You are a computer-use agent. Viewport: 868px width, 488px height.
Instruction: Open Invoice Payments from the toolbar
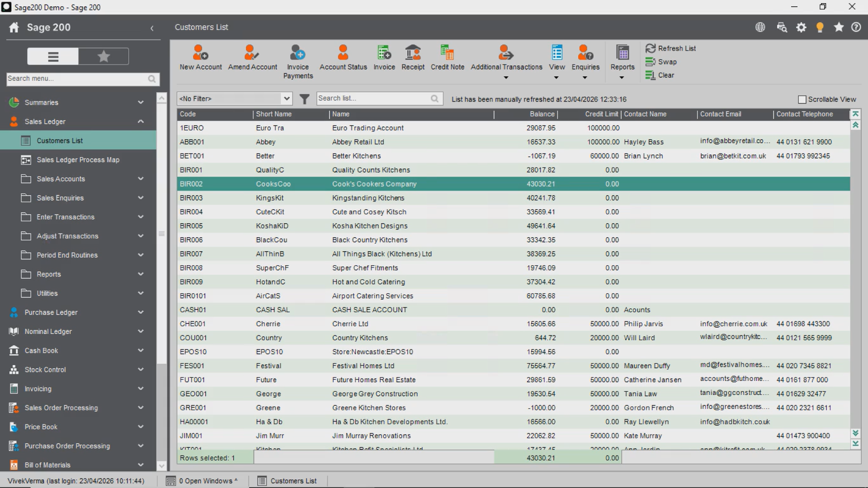(298, 62)
